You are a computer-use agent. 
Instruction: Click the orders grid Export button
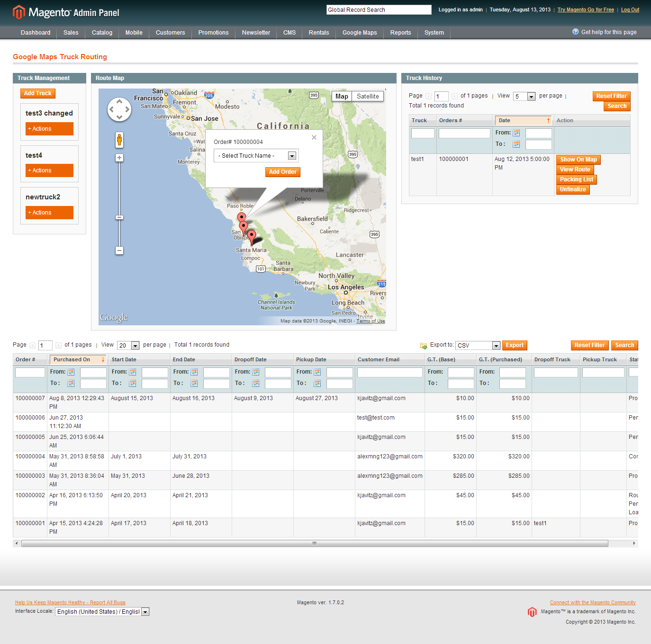(x=515, y=346)
